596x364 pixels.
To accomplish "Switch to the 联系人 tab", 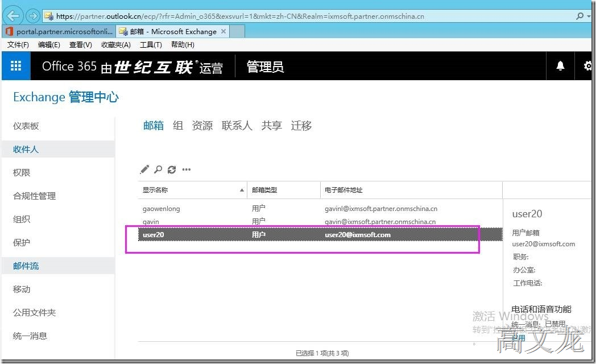I will tap(237, 125).
